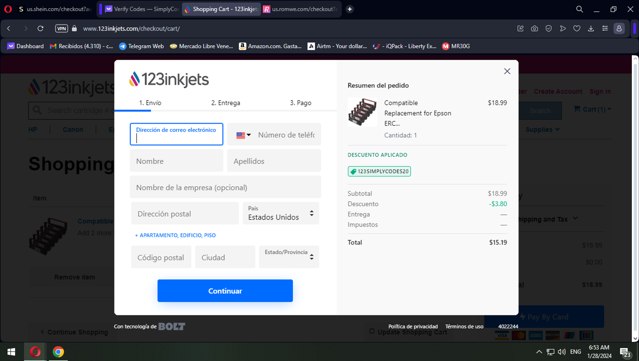Click the 123SIMPLYCODES20 discount tag
639x361 pixels.
coord(379,172)
